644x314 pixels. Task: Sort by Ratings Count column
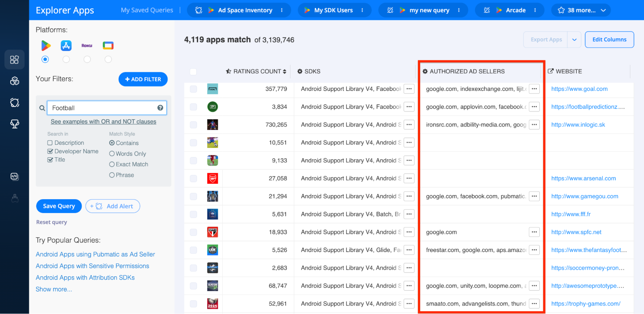256,72
